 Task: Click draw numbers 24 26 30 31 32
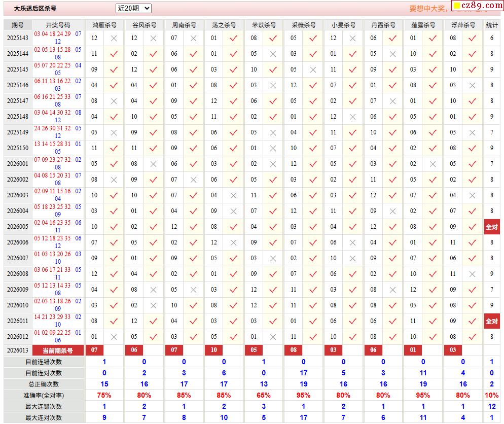pyautogui.click(x=52, y=128)
